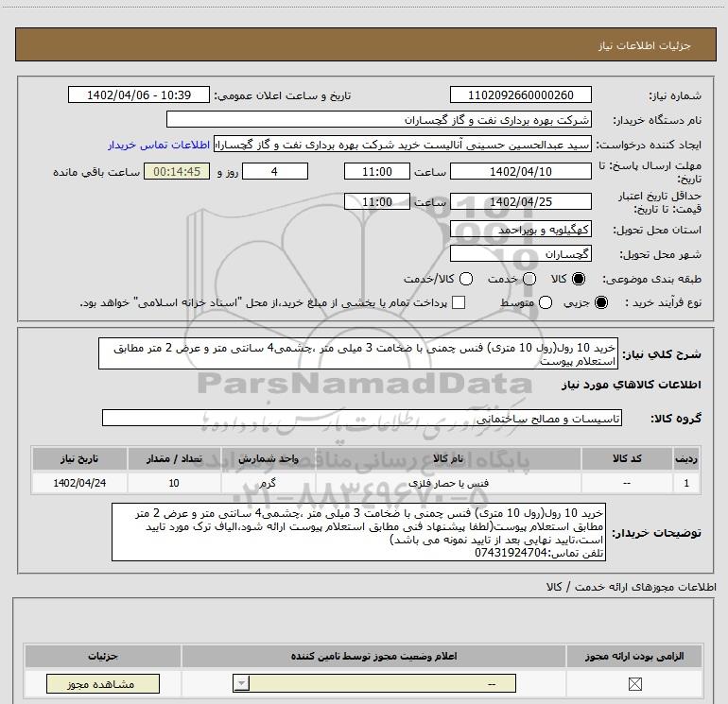Click the buyer notes text area
The height and width of the screenshot is (704, 728).
tap(359, 532)
